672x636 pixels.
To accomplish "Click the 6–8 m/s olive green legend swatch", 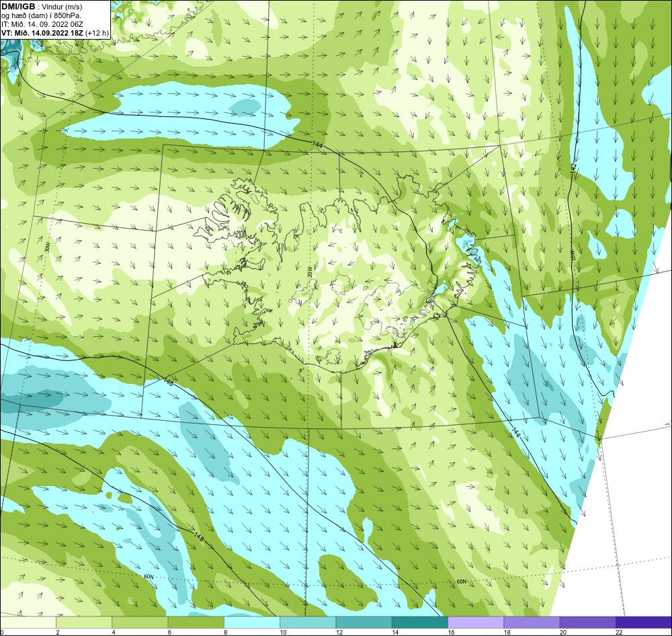I will (196, 622).
